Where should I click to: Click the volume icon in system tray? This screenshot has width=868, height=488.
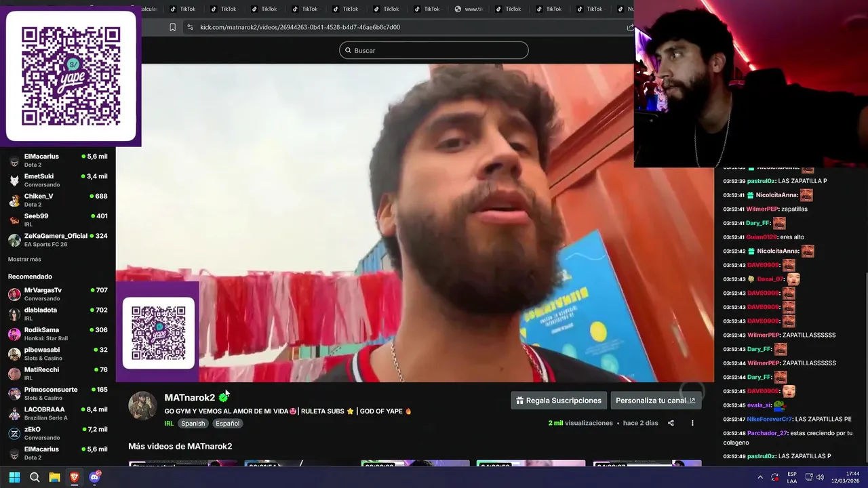pos(820,477)
